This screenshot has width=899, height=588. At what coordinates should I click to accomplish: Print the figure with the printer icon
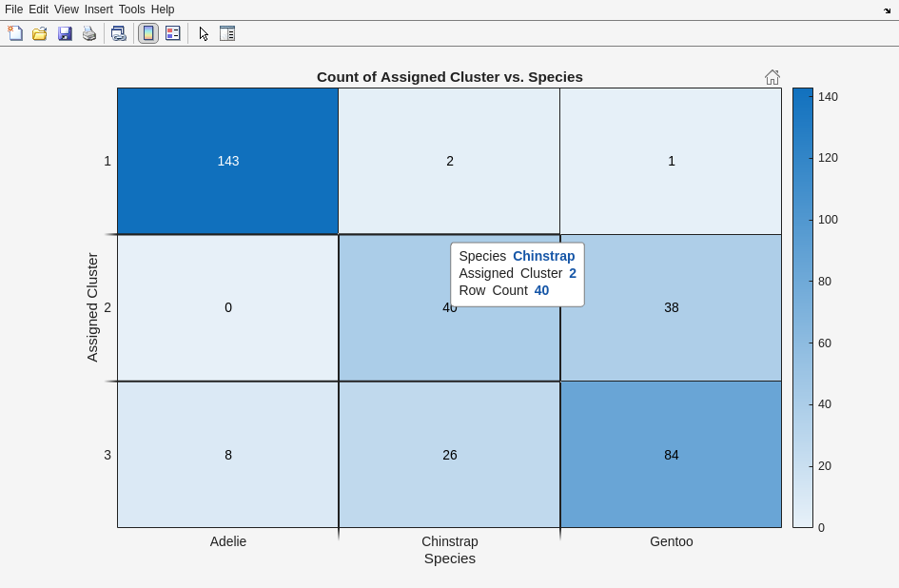[x=89, y=33]
